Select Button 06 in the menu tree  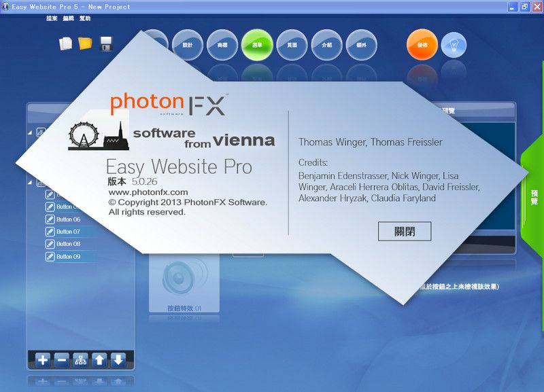(x=69, y=219)
